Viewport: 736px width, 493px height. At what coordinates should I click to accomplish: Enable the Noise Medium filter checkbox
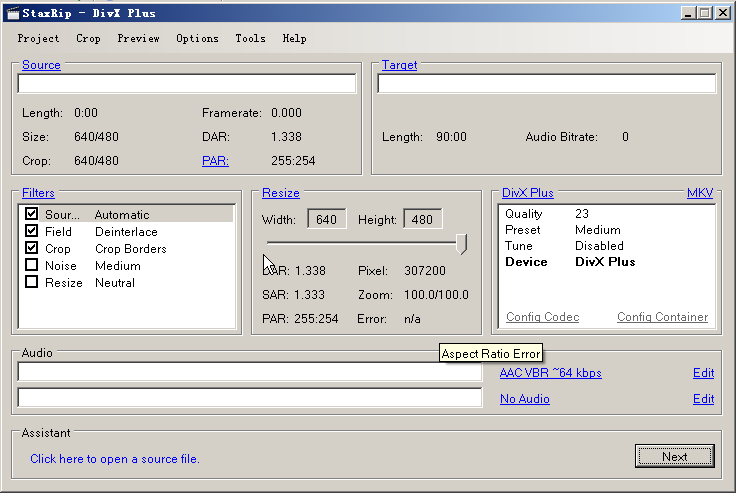(32, 266)
